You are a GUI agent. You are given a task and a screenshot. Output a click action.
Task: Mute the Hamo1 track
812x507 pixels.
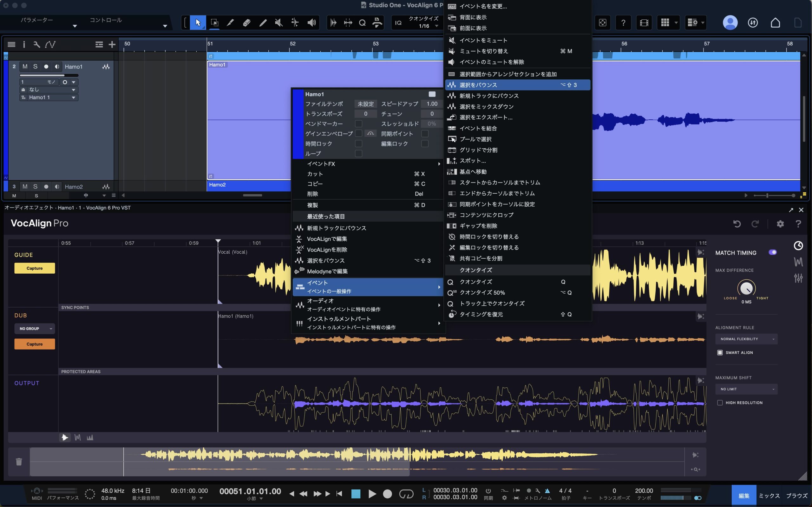point(25,66)
